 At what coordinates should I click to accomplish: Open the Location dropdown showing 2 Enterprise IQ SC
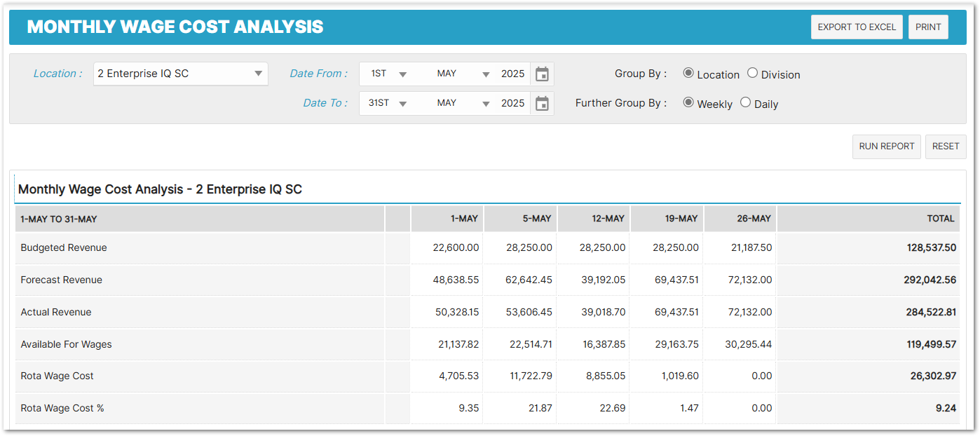(x=180, y=74)
